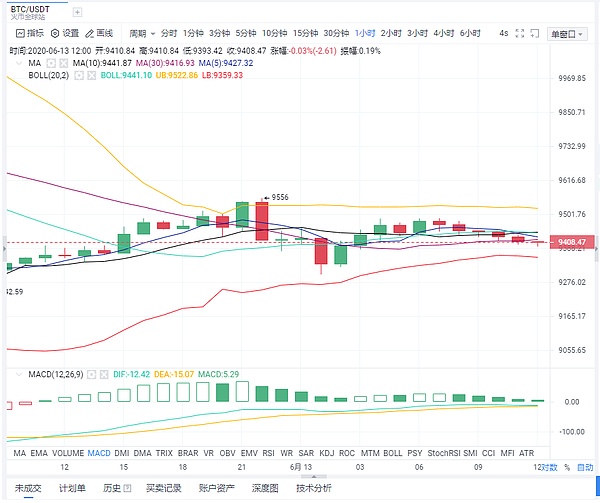Open the 单窗口 window layout dropdown
Screen dimensions: 600x503
(x=570, y=33)
